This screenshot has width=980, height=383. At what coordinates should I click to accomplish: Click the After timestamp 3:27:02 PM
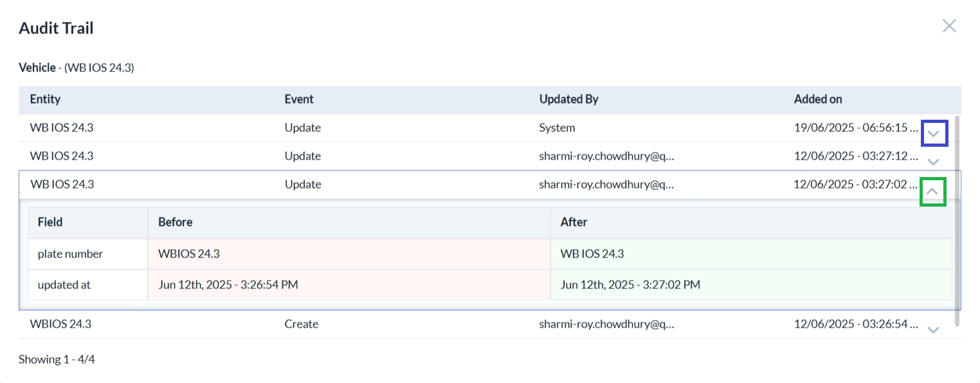click(x=630, y=285)
